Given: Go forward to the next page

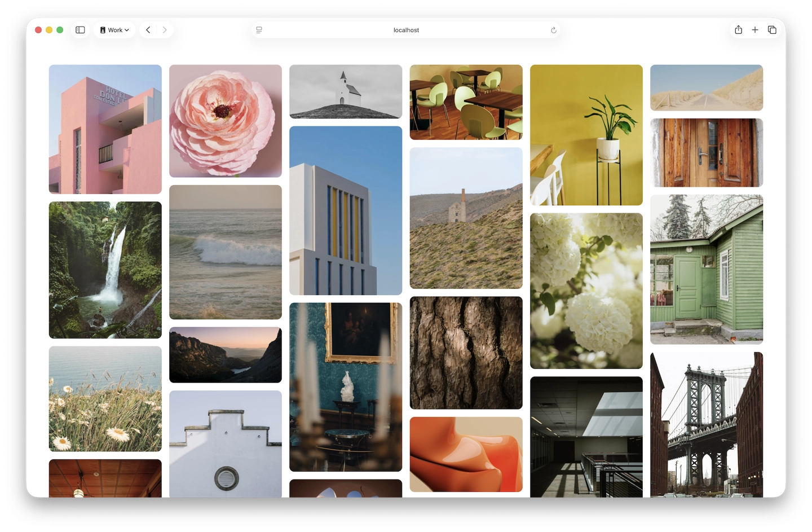Looking at the screenshot, I should coord(165,30).
